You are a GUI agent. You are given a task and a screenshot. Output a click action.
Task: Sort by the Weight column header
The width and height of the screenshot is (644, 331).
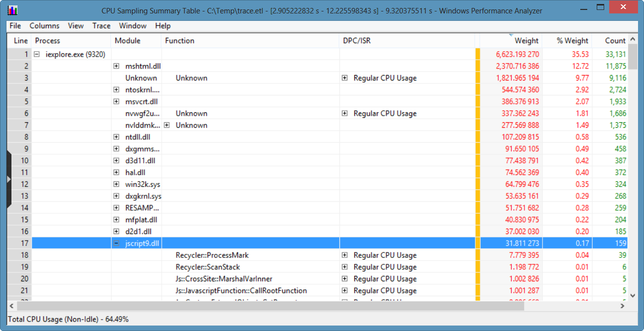[511, 41]
